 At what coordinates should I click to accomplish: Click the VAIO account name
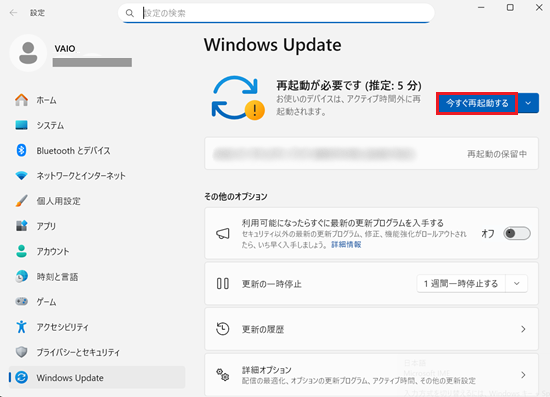click(65, 48)
